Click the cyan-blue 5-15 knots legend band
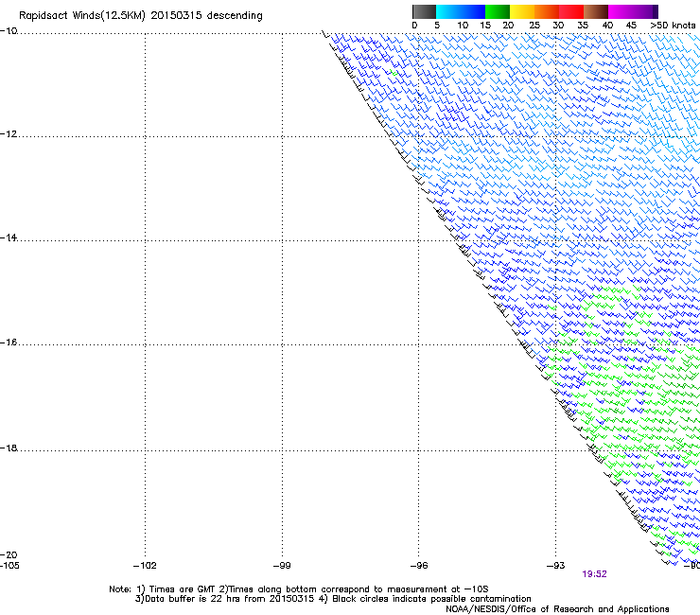Viewport: 700px width, 615px height. click(x=461, y=11)
